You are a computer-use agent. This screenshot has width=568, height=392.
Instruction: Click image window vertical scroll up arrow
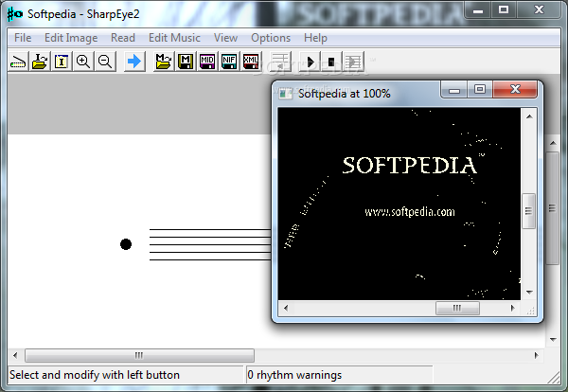pos(529,116)
